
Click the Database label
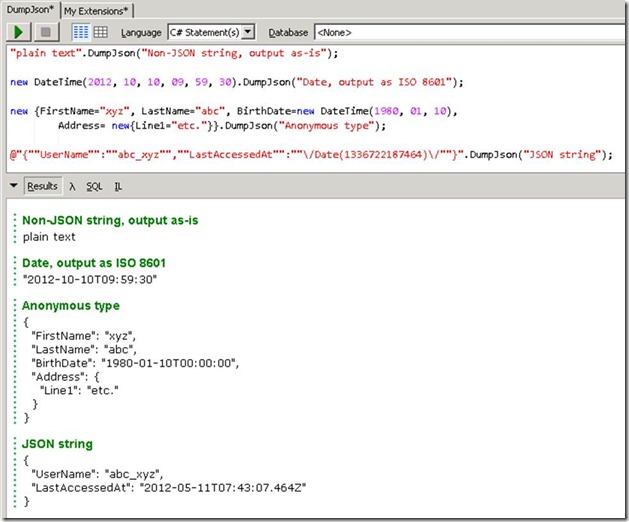pyautogui.click(x=288, y=33)
